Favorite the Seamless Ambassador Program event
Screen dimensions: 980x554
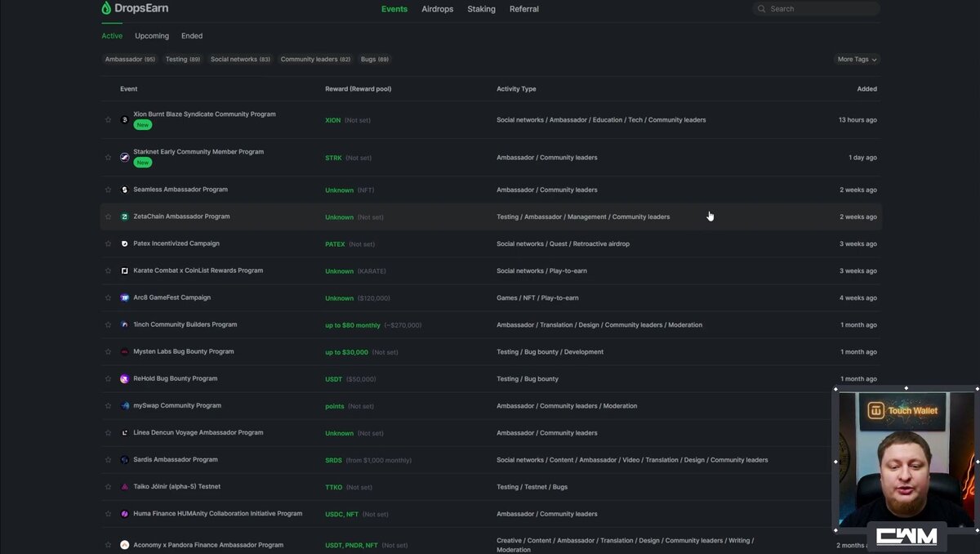click(108, 190)
